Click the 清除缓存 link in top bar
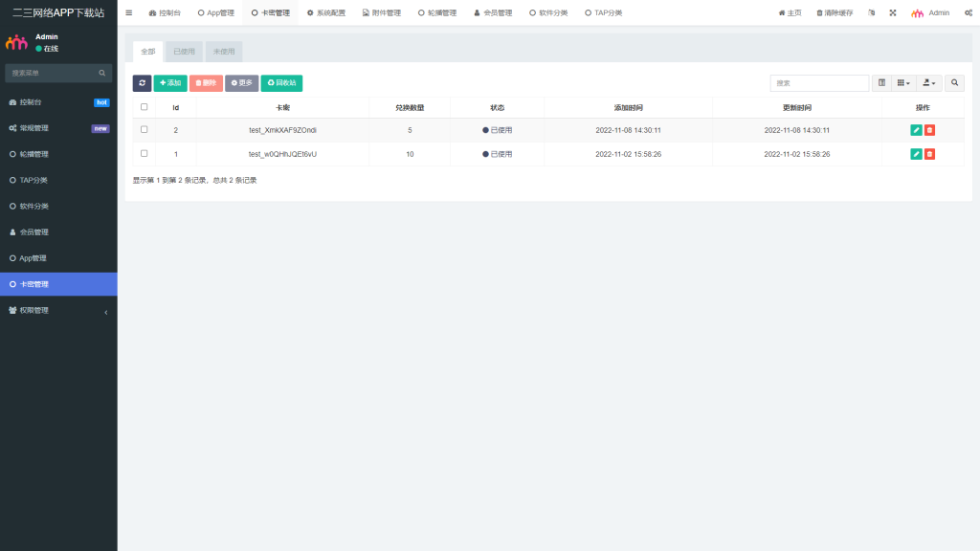The width and height of the screenshot is (980, 551). click(835, 13)
